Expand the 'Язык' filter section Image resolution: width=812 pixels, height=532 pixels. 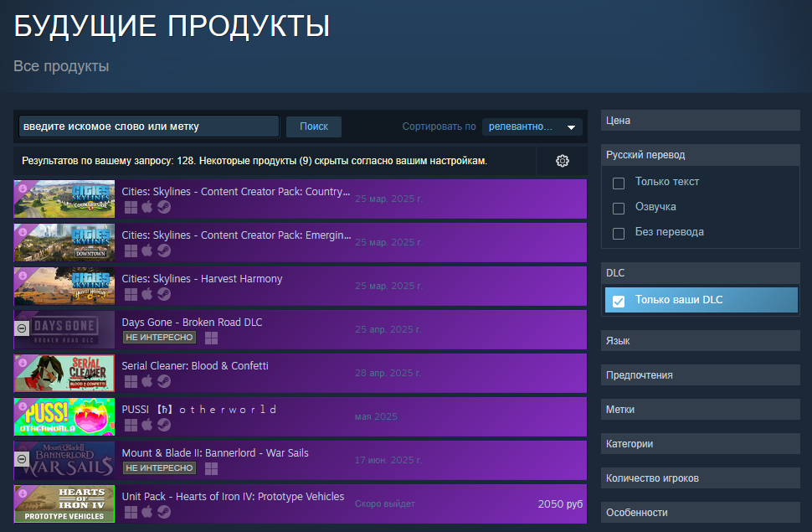coord(700,341)
